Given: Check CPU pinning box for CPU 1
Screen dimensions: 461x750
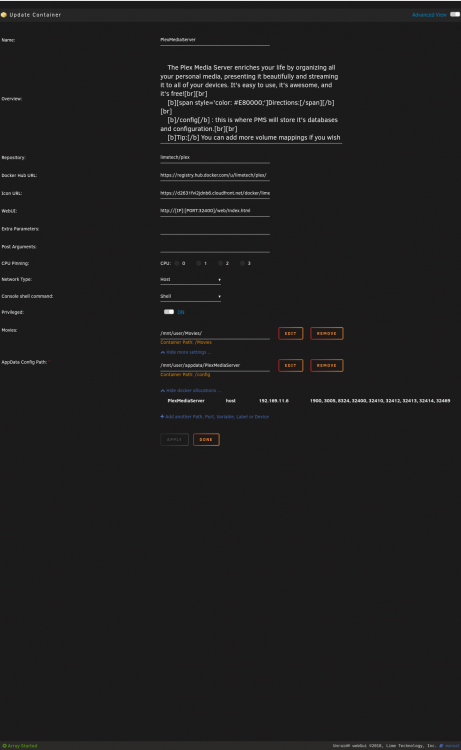Looking at the screenshot, I should point(198,263).
